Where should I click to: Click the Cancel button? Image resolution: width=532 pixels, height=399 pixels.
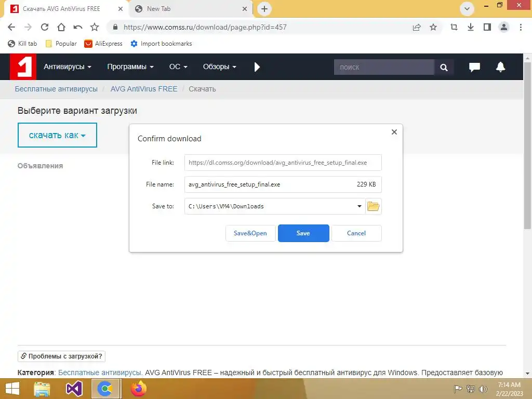pyautogui.click(x=356, y=233)
